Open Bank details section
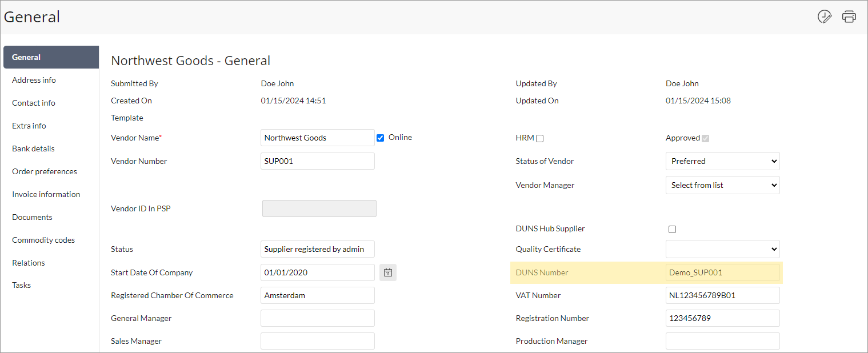The height and width of the screenshot is (353, 868). pos(33,149)
